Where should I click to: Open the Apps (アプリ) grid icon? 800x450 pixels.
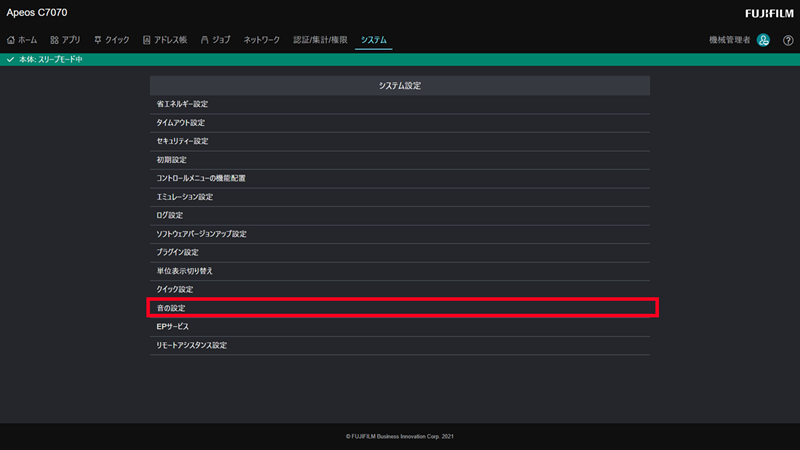[54, 40]
